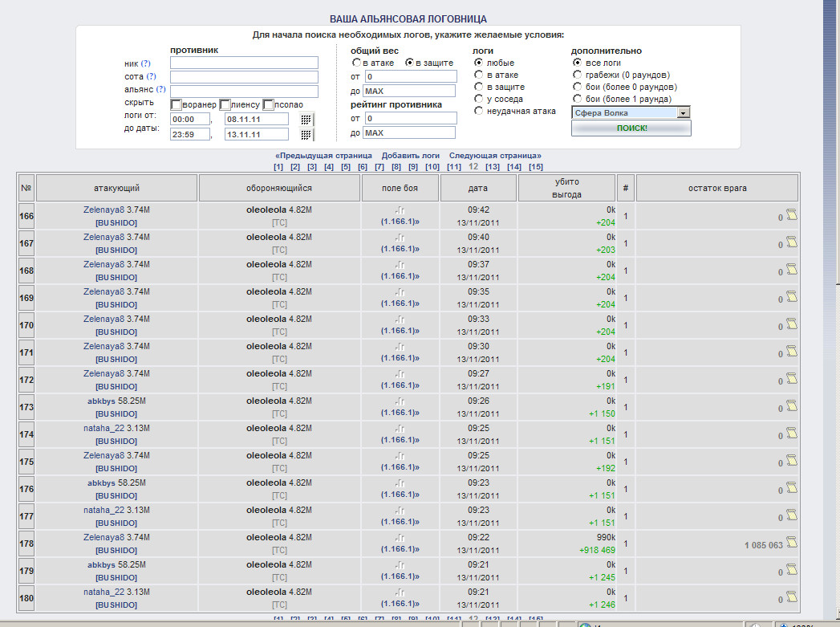Viewport: 840px width, 627px height.
Task: Click the ник input field
Action: [x=244, y=63]
